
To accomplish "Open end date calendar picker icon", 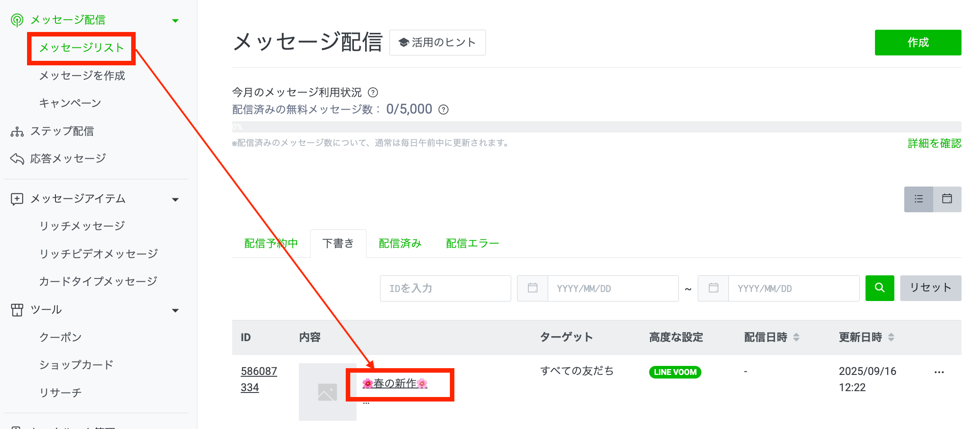I will click(713, 288).
